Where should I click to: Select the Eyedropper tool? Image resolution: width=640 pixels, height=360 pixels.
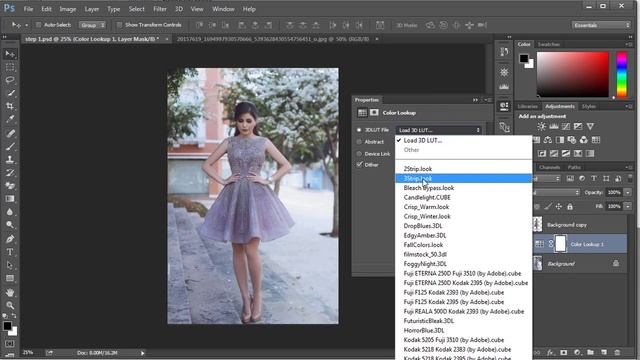tap(10, 119)
